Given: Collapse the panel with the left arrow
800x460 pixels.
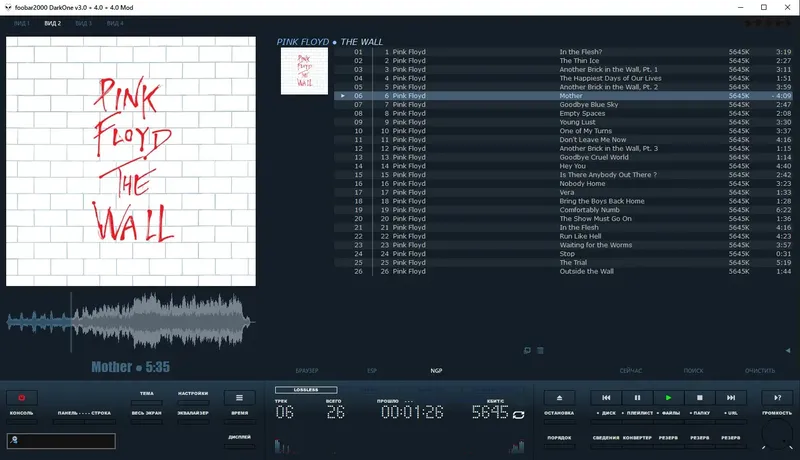Looking at the screenshot, I should click(x=788, y=350).
